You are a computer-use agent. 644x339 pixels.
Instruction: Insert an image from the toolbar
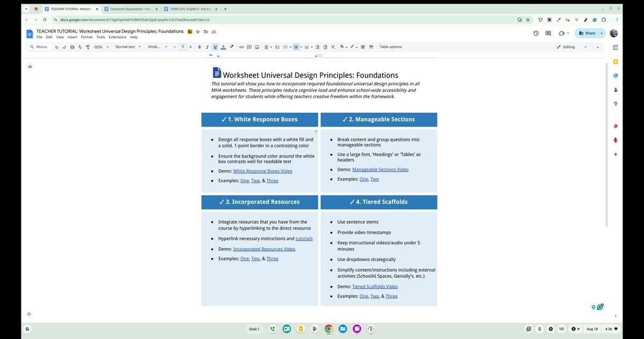tap(257, 47)
